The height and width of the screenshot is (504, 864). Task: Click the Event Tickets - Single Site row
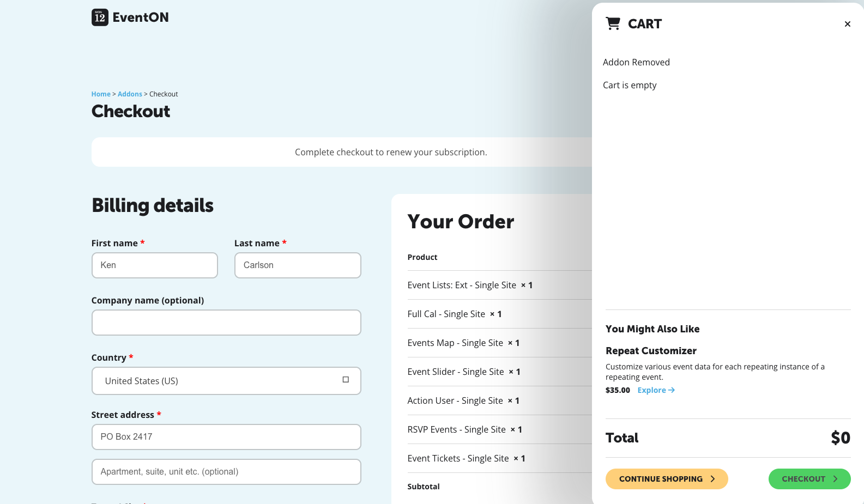point(499,458)
